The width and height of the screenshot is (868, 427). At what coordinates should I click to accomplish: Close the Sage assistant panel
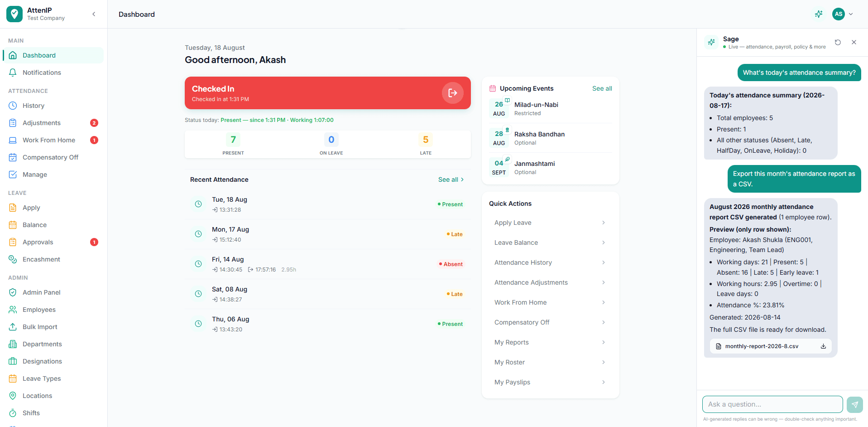tap(854, 42)
